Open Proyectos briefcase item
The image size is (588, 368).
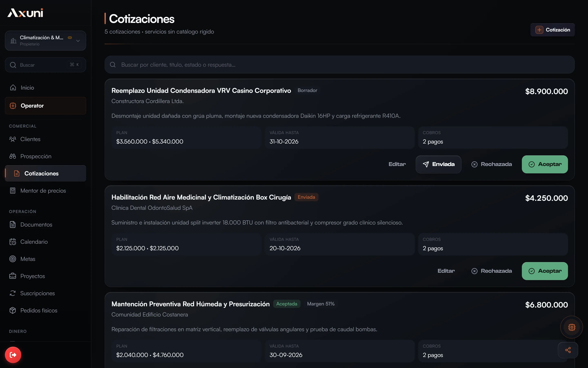coord(46,276)
